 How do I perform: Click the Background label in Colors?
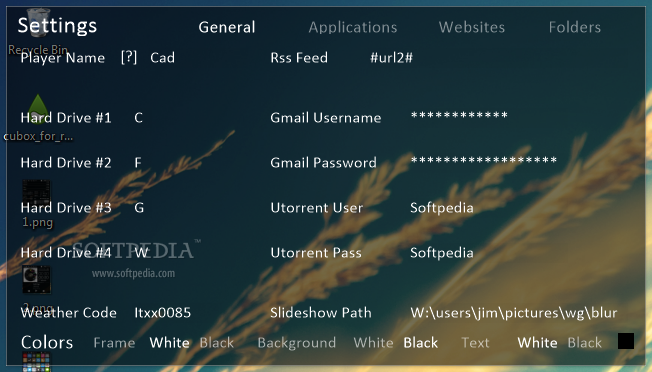(x=296, y=342)
